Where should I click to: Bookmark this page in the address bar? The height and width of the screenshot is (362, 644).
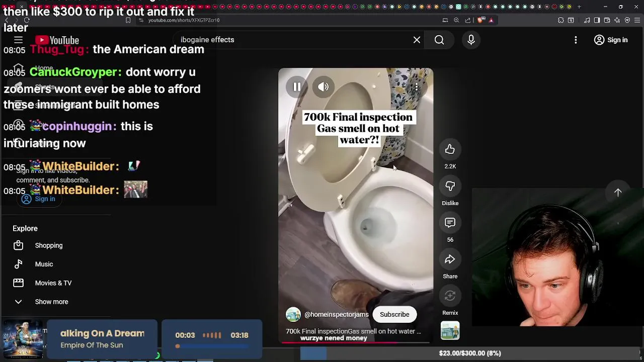click(x=128, y=20)
